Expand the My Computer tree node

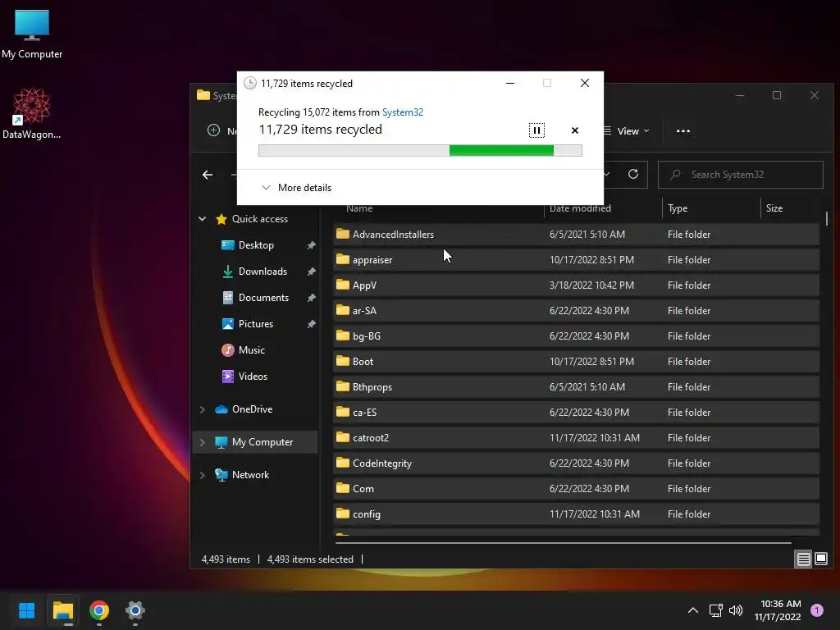pos(203,442)
